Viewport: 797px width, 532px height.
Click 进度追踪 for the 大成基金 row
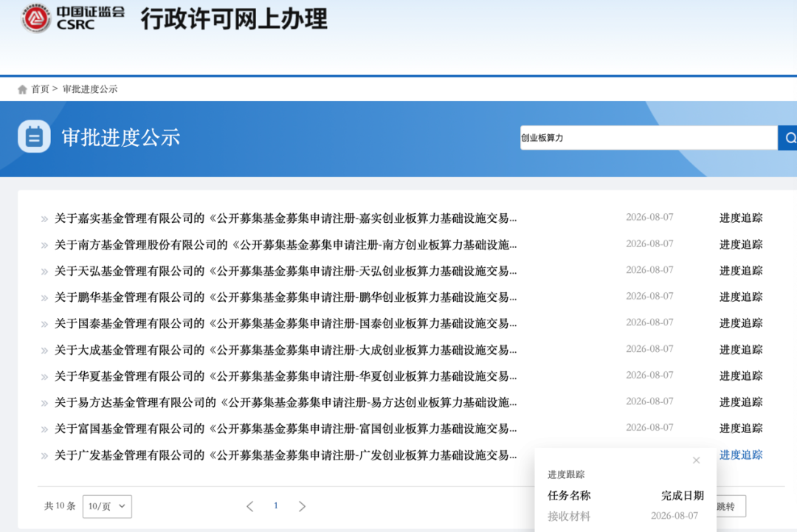(x=741, y=350)
